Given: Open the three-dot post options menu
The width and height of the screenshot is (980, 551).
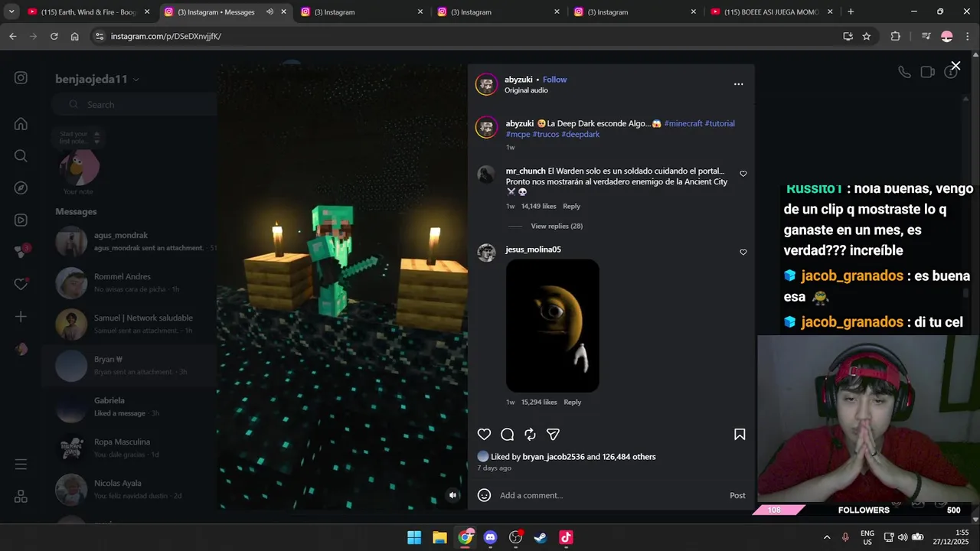Looking at the screenshot, I should click(738, 84).
